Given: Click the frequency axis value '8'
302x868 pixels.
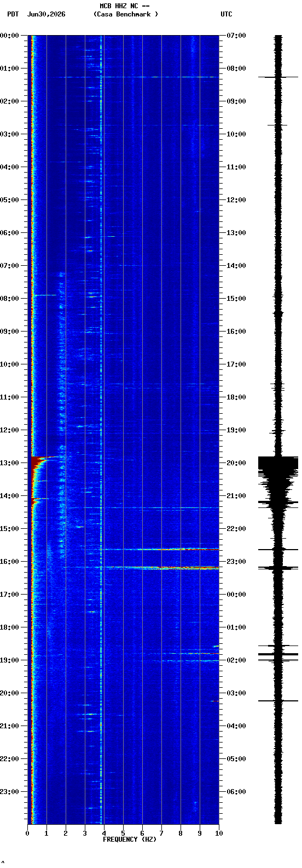Looking at the screenshot, I should point(181,833).
